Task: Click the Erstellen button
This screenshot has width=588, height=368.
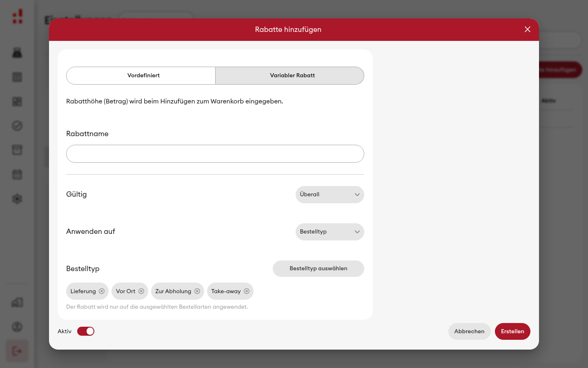Action: pyautogui.click(x=512, y=331)
